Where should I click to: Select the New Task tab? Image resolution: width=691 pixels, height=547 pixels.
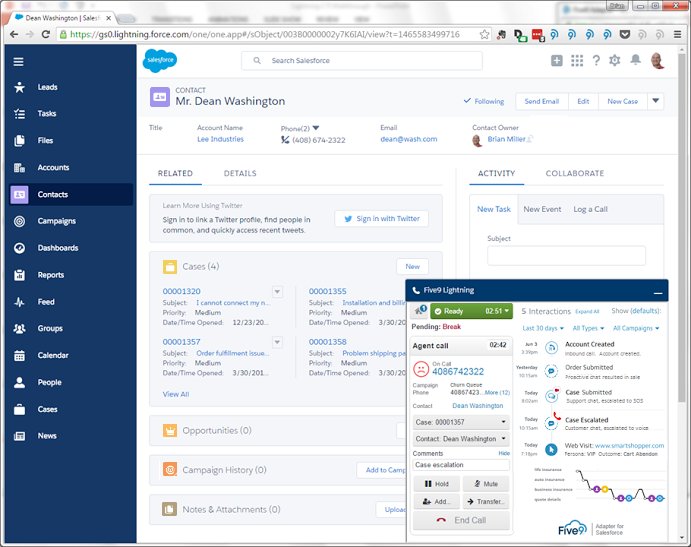pos(494,209)
